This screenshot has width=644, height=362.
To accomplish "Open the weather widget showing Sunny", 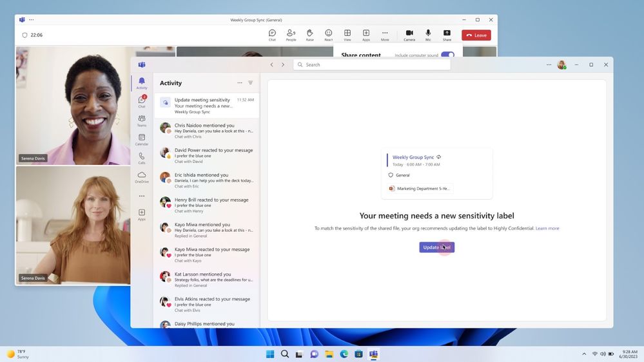I will tap(17, 354).
